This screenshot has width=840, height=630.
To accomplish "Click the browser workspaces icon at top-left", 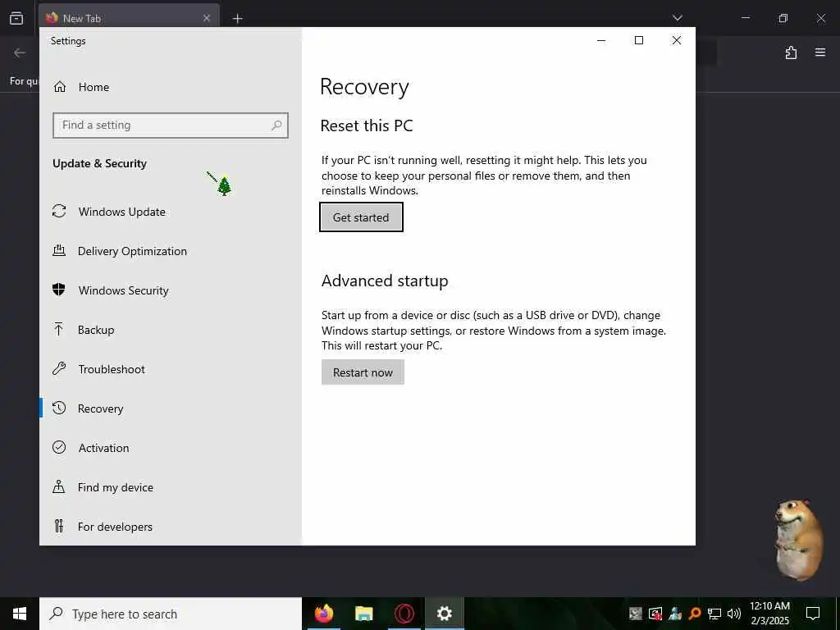I will (x=16, y=18).
